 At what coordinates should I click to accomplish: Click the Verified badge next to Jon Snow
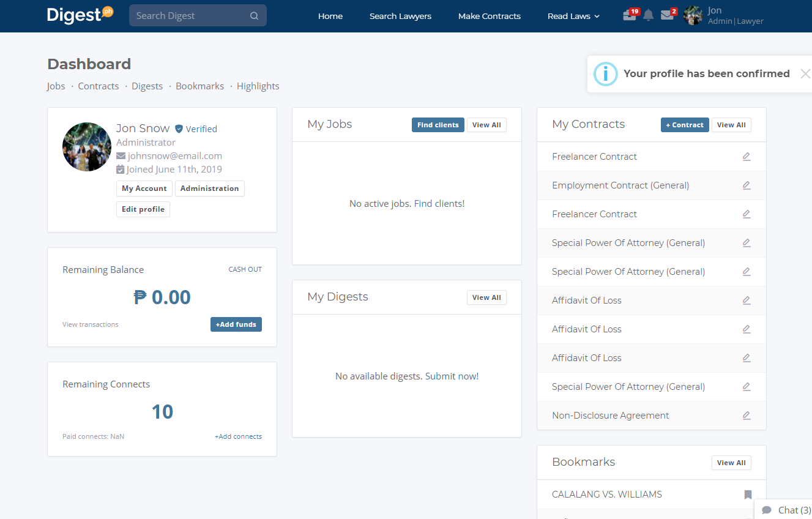point(178,129)
